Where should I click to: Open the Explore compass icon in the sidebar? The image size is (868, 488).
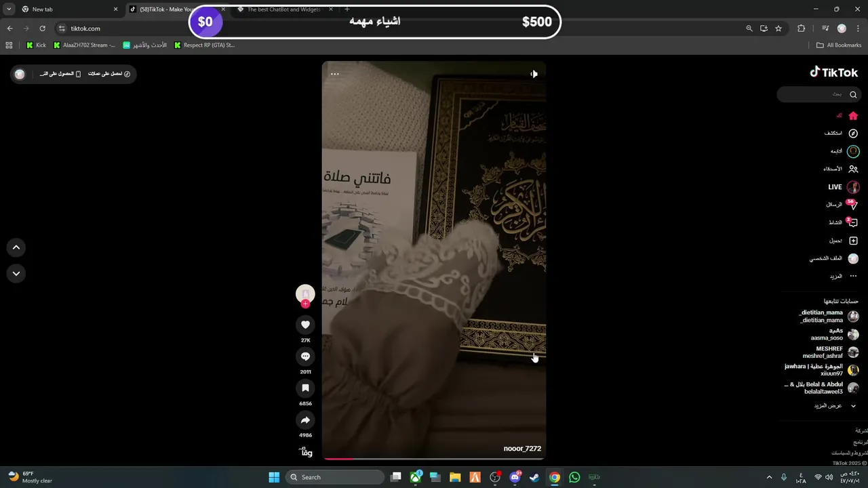(853, 134)
